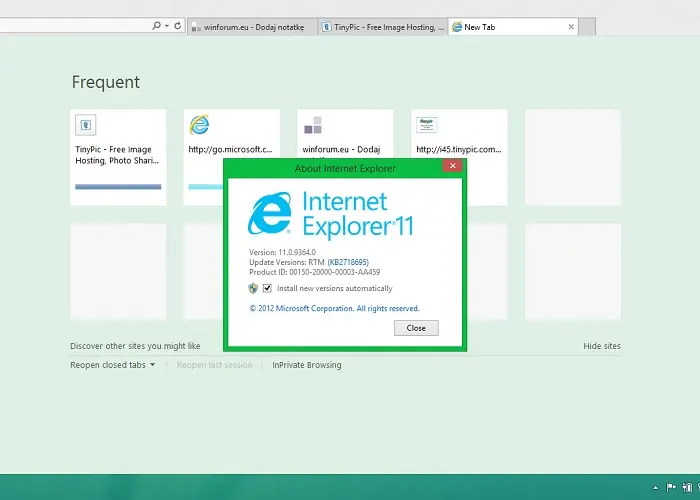Viewport: 700px width, 500px height.
Task: Click the Microsoft Corporation copyright link
Action: click(x=334, y=308)
